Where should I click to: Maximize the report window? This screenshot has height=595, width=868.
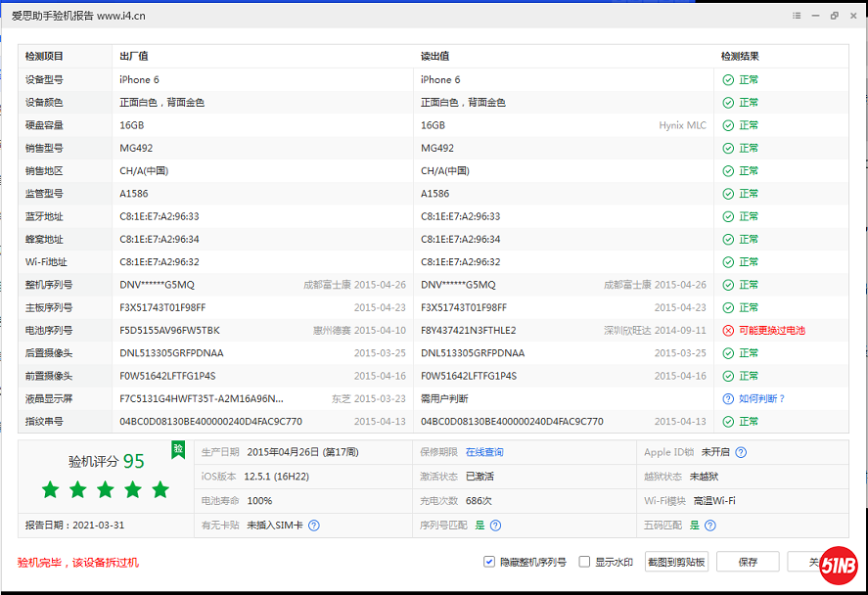tap(834, 16)
